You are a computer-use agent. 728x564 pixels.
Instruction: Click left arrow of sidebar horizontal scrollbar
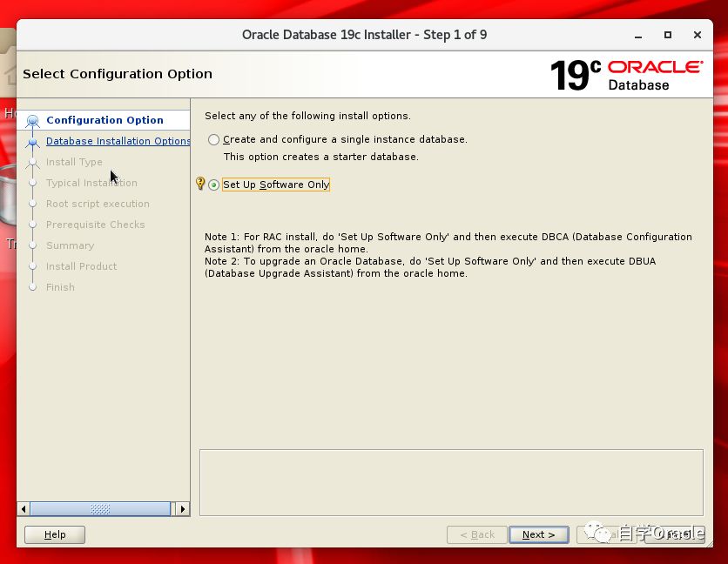[x=24, y=509]
